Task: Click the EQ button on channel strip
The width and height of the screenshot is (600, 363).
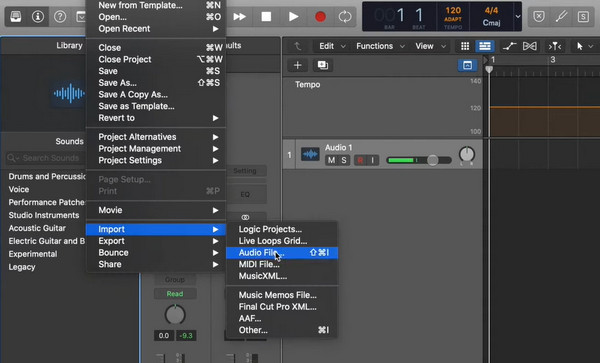Action: pos(245,194)
